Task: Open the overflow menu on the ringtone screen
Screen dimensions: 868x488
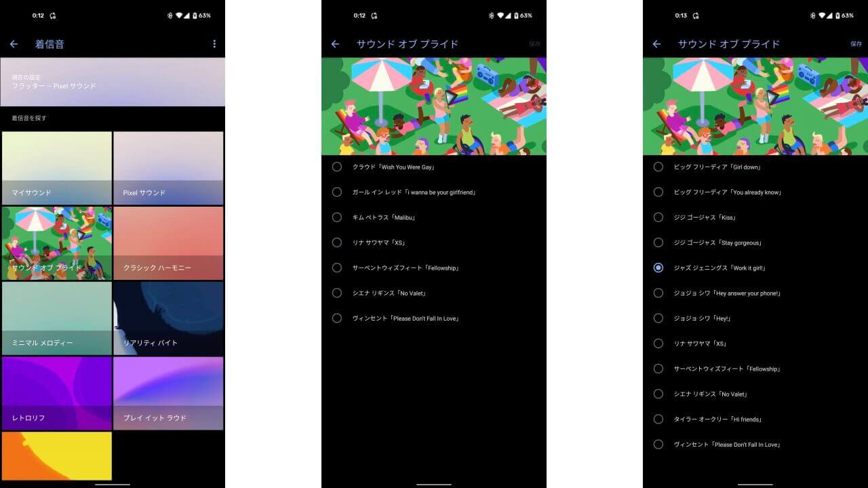Action: tap(214, 44)
